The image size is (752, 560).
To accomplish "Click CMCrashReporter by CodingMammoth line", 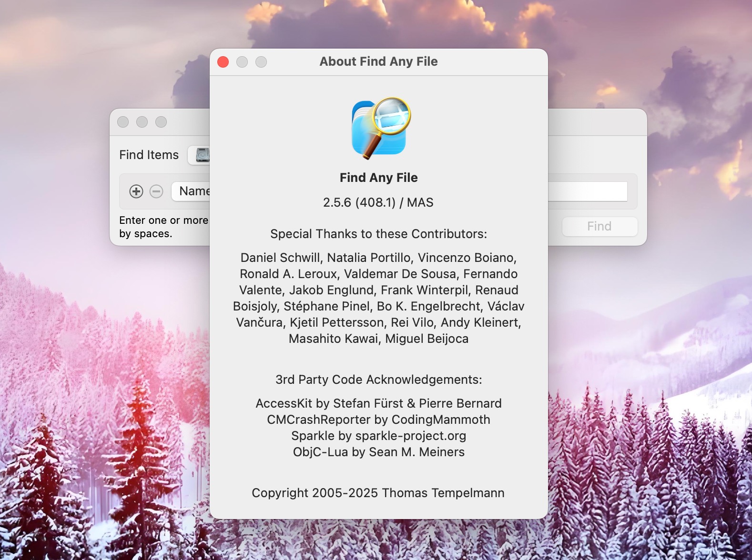I will [x=379, y=420].
